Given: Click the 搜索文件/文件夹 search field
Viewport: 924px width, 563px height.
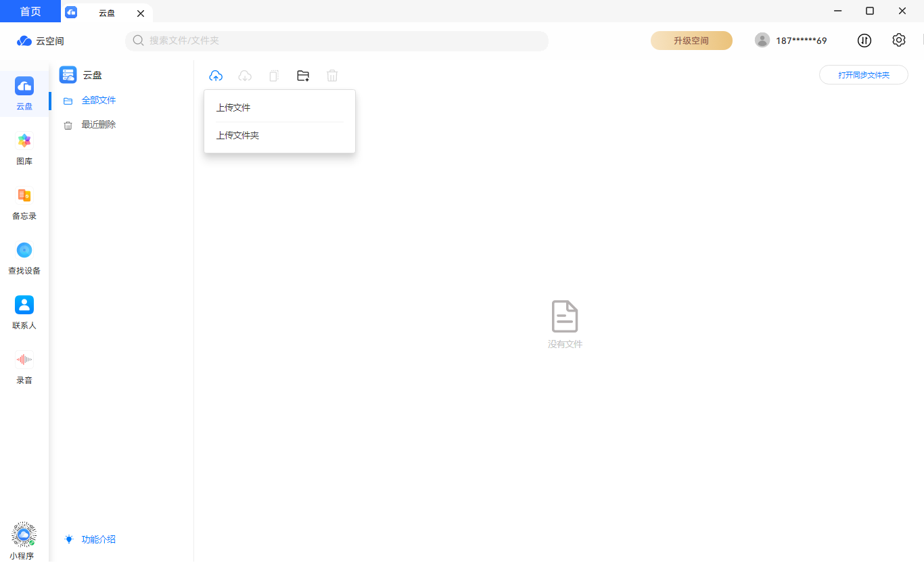Looking at the screenshot, I should (337, 41).
